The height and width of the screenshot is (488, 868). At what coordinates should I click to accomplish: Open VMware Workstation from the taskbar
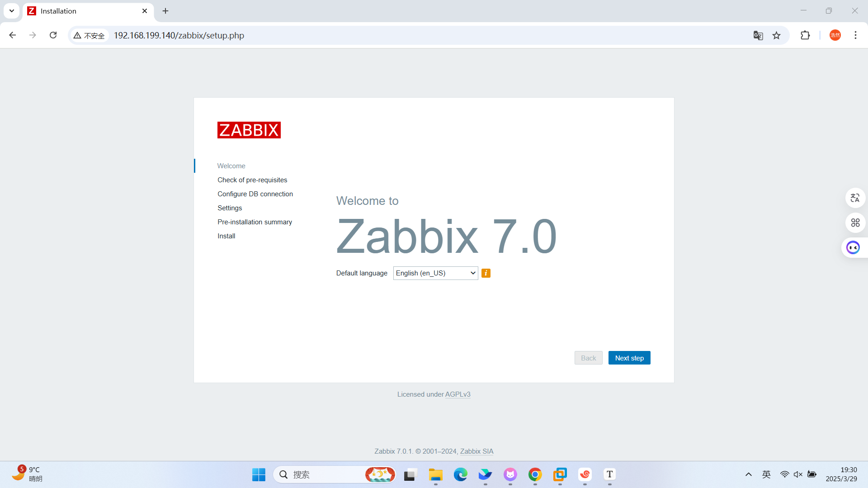(560, 475)
